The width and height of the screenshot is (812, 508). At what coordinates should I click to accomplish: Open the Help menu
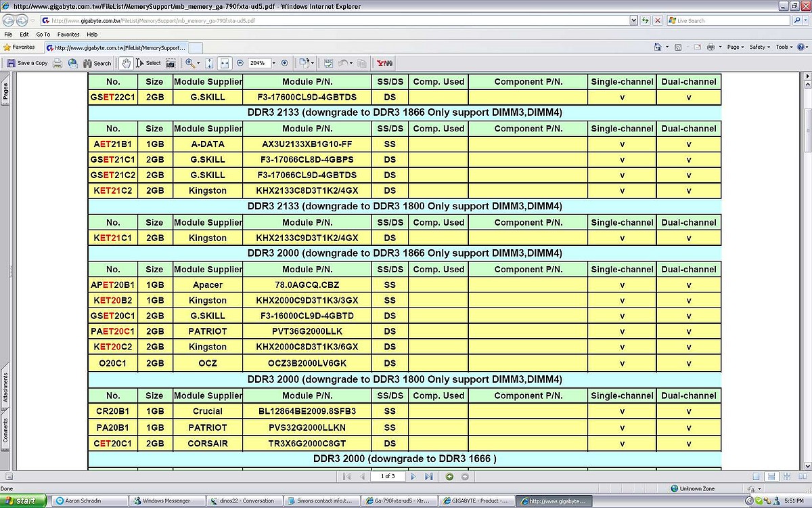[x=92, y=34]
